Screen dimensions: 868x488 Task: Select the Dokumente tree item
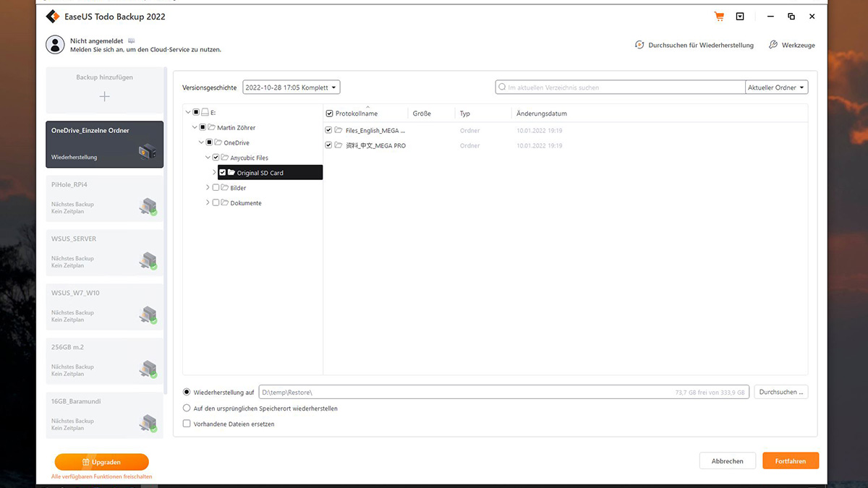pyautogui.click(x=246, y=203)
